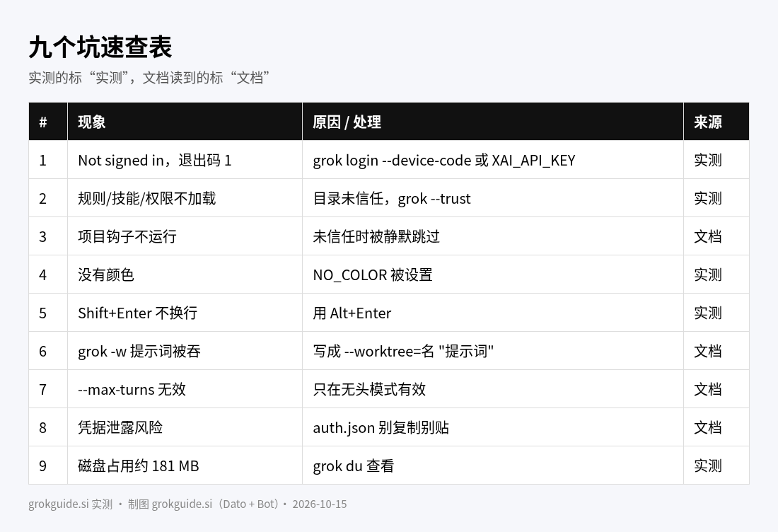Click "实测" in the grok --trust row
This screenshot has height=532, width=778.
point(716,198)
